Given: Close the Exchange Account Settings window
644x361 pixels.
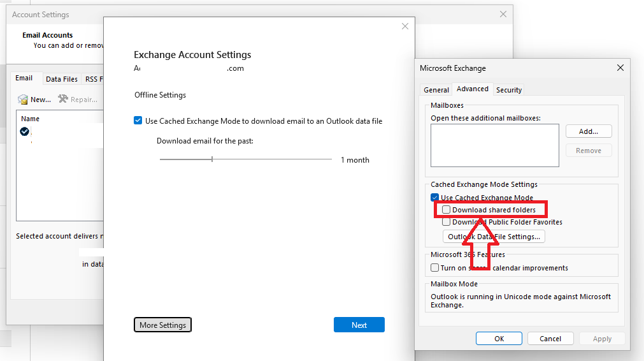Looking at the screenshot, I should [x=405, y=26].
